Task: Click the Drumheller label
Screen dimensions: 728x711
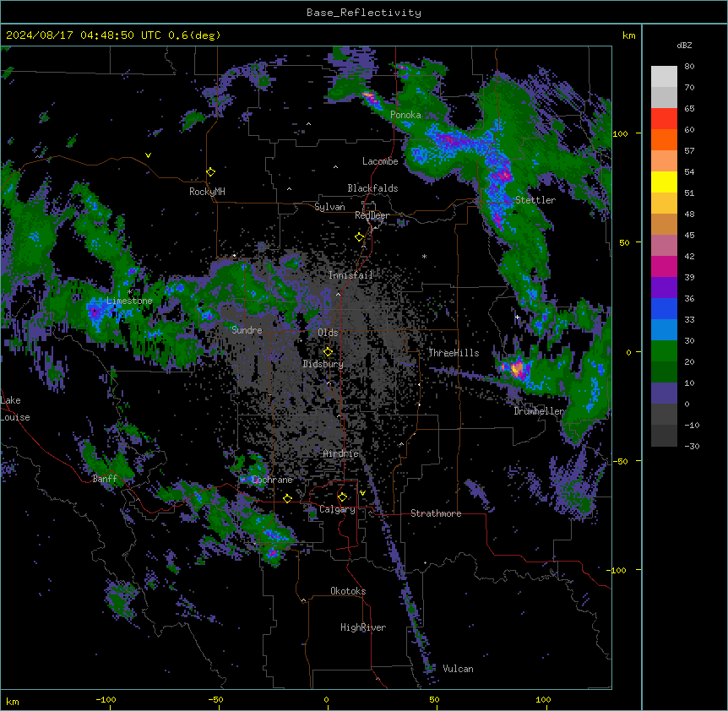Action: tap(539, 411)
